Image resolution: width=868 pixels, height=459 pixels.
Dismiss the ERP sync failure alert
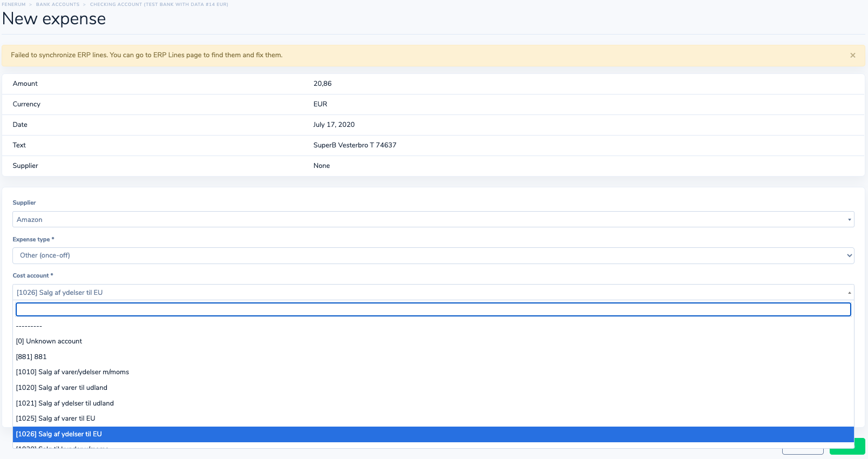pos(853,55)
